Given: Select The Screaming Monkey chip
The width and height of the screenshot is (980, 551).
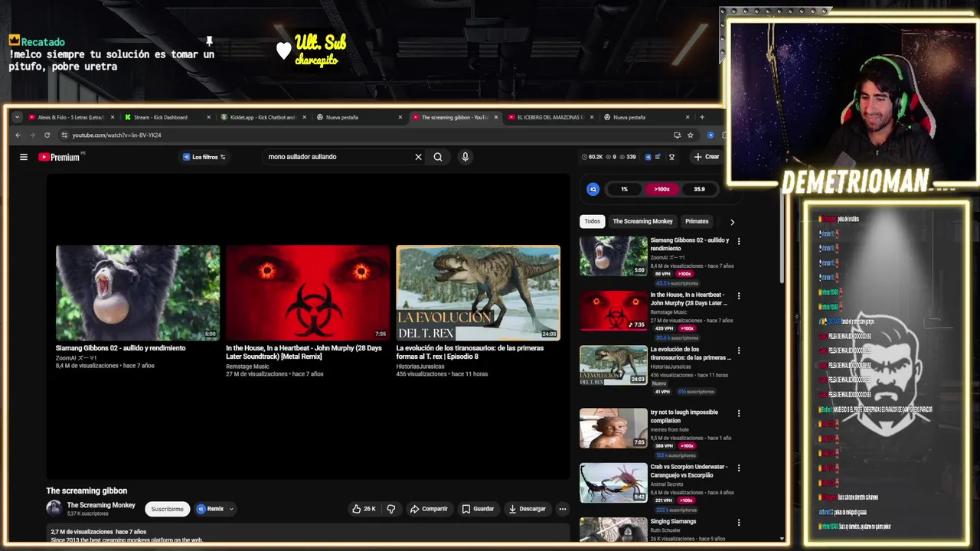Looking at the screenshot, I should pos(642,221).
